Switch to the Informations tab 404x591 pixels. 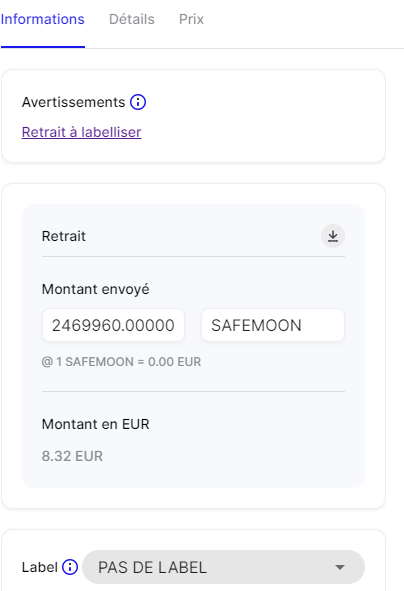(x=43, y=19)
